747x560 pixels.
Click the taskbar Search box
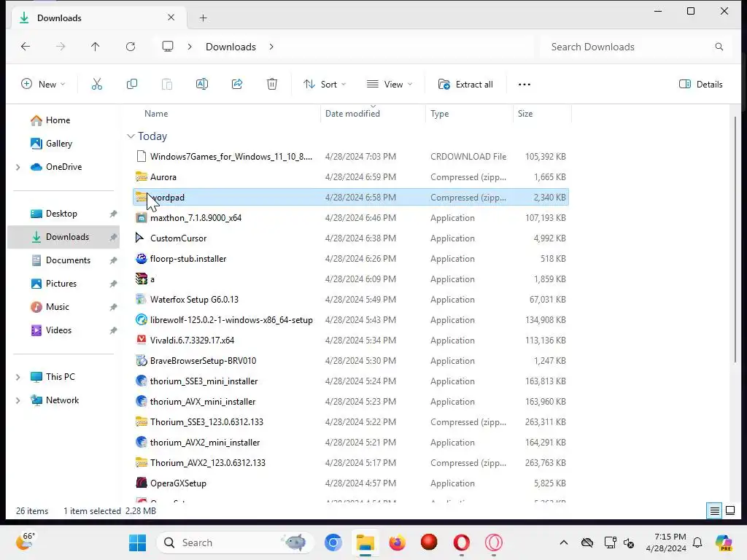236,542
